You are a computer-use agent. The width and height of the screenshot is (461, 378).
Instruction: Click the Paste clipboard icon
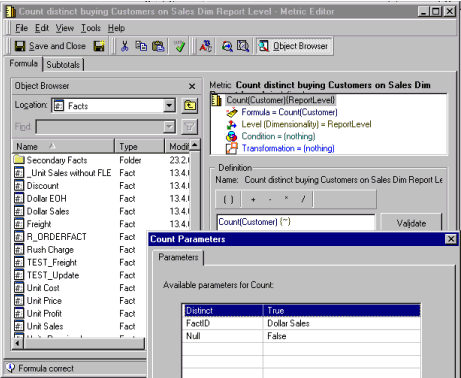pos(158,46)
